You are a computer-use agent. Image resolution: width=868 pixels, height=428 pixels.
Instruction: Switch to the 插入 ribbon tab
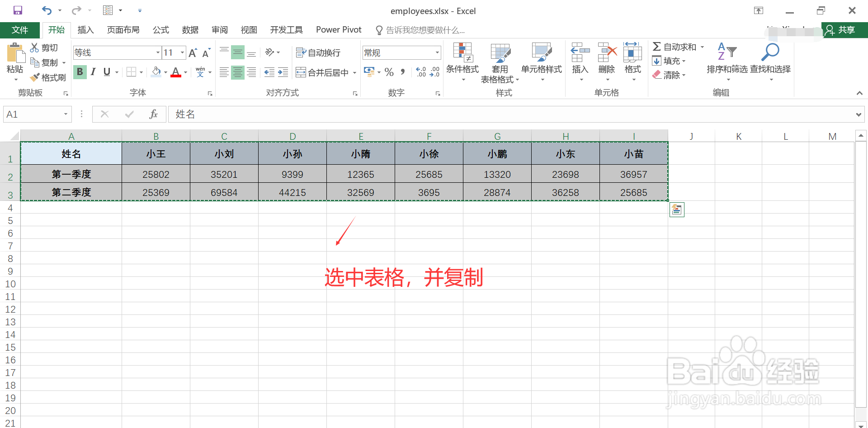coord(85,30)
